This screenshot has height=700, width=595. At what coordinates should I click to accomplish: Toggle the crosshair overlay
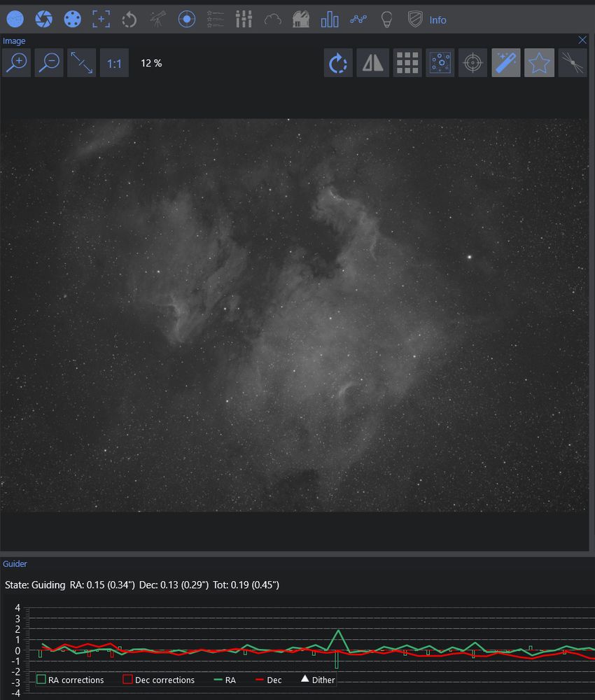[x=472, y=62]
